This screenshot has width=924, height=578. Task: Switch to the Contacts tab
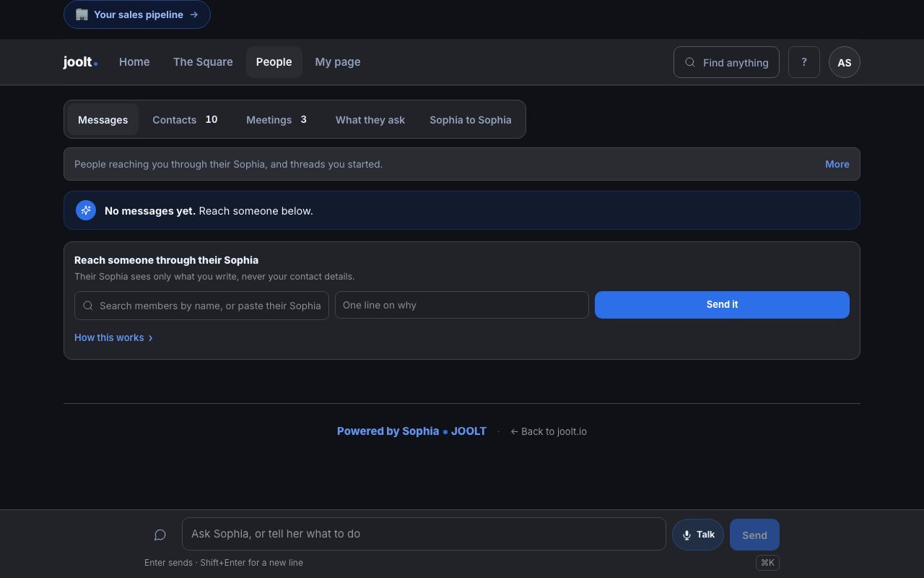coord(185,120)
